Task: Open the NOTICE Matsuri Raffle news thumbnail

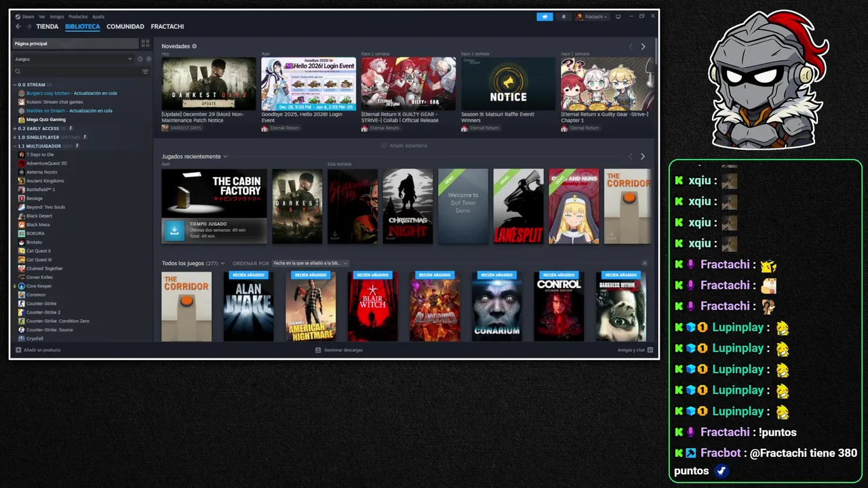Action: tap(508, 83)
